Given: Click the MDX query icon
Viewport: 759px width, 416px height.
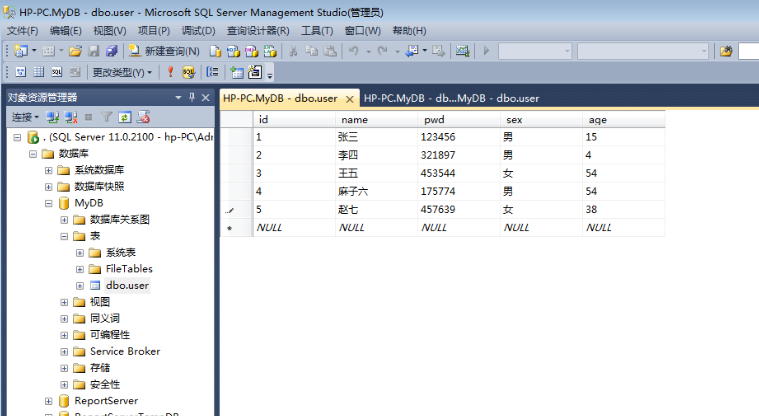Looking at the screenshot, I should click(233, 51).
